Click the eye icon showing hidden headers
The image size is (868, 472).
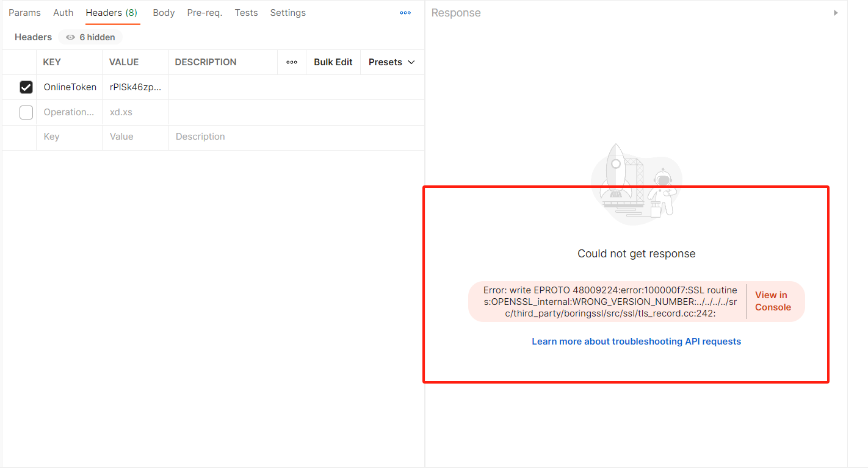(x=71, y=37)
